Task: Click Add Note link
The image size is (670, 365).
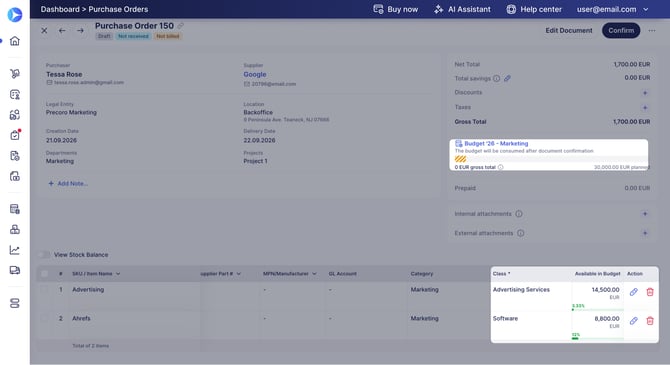Action: coord(68,183)
